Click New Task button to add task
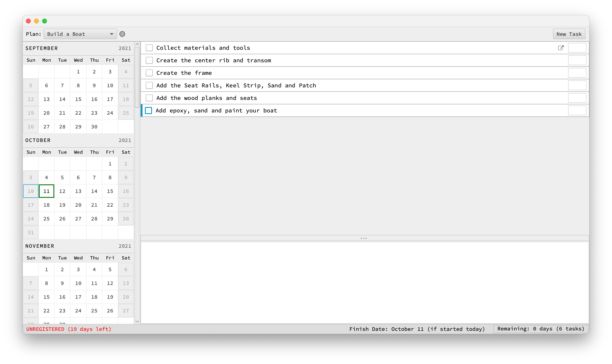612x364 pixels. 569,34
